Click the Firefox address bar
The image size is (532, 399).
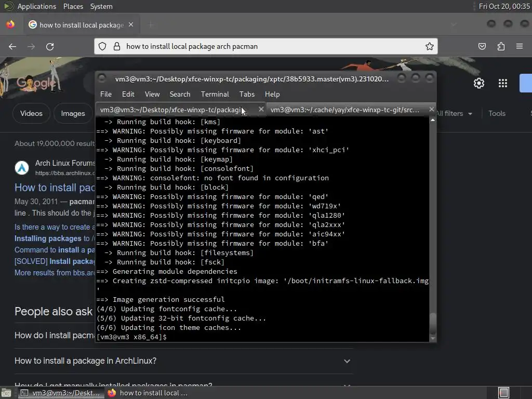pos(265,46)
